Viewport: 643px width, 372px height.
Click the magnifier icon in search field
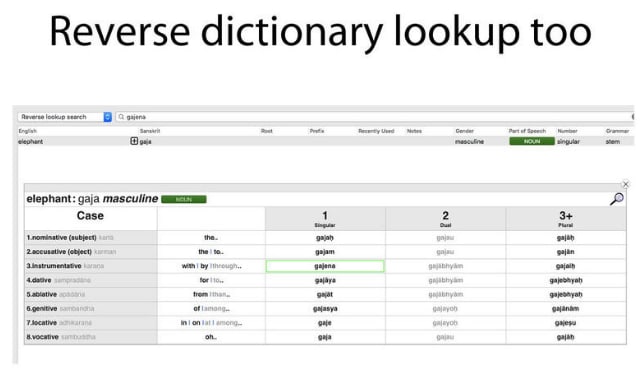(x=121, y=117)
